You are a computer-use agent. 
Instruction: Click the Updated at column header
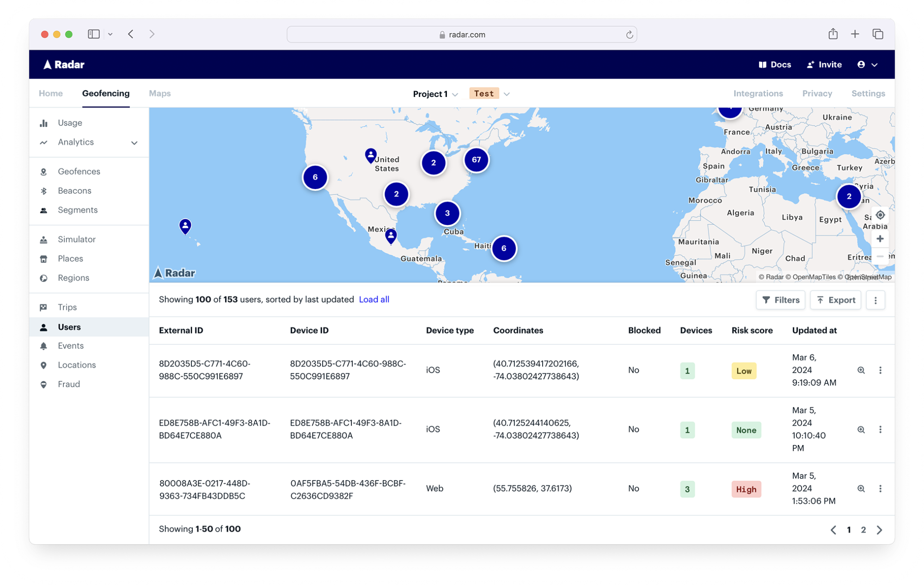pos(814,330)
